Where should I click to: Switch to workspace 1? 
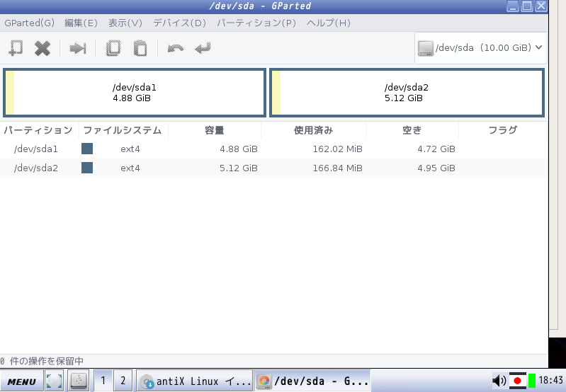point(103,381)
